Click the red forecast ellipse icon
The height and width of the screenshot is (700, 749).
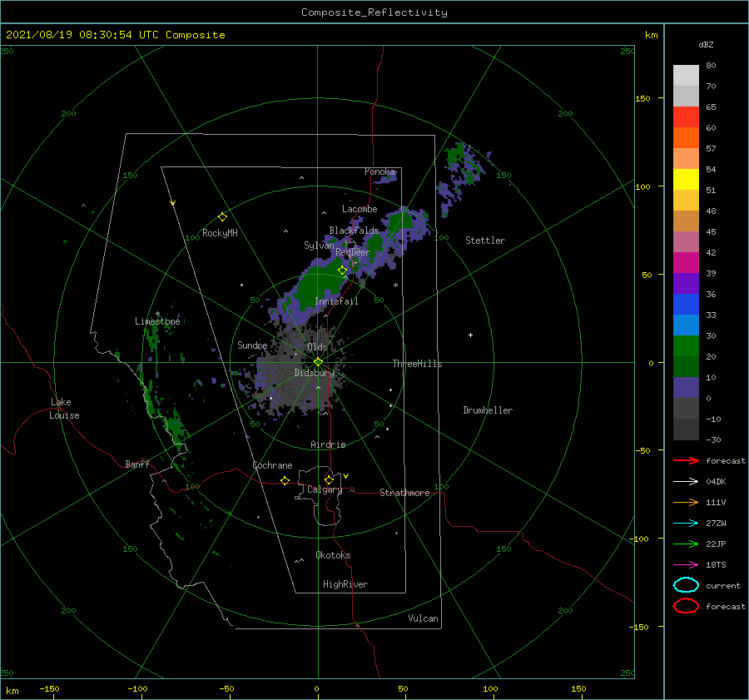click(x=686, y=606)
